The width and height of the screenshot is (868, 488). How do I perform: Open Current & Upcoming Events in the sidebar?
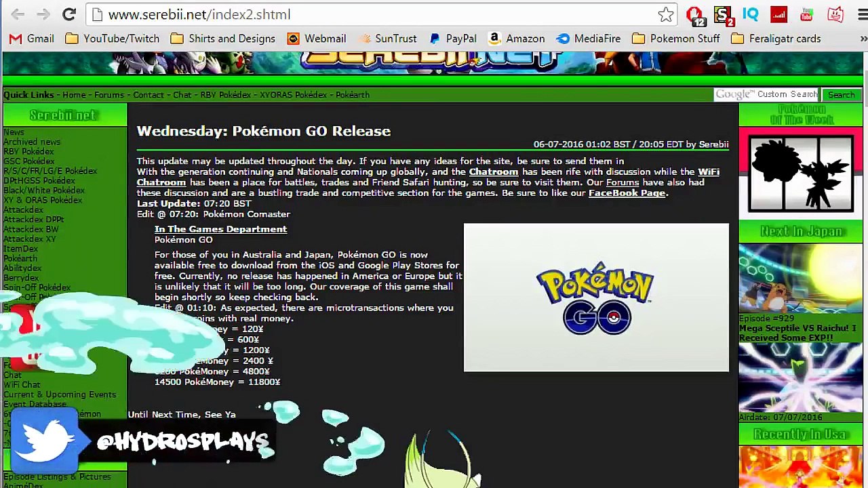click(x=60, y=394)
